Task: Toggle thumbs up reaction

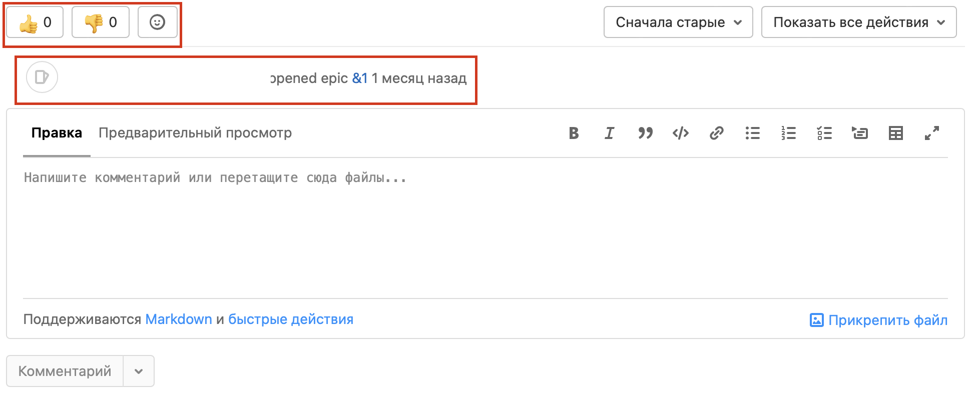Action: (x=35, y=22)
